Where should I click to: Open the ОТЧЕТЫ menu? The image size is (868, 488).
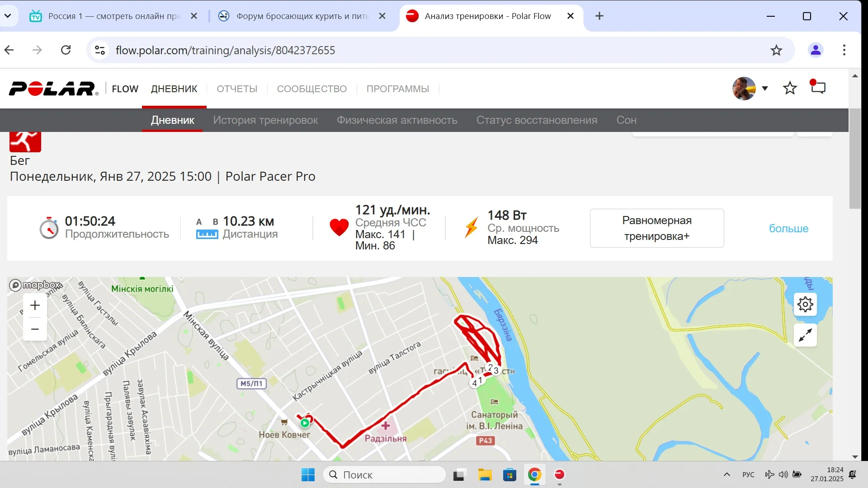point(237,89)
